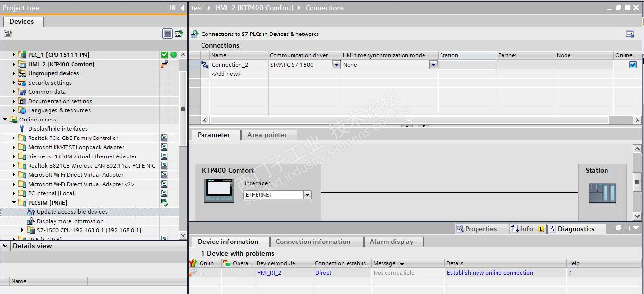Click the Parameter area vertical scrollbar thumb

(637, 182)
